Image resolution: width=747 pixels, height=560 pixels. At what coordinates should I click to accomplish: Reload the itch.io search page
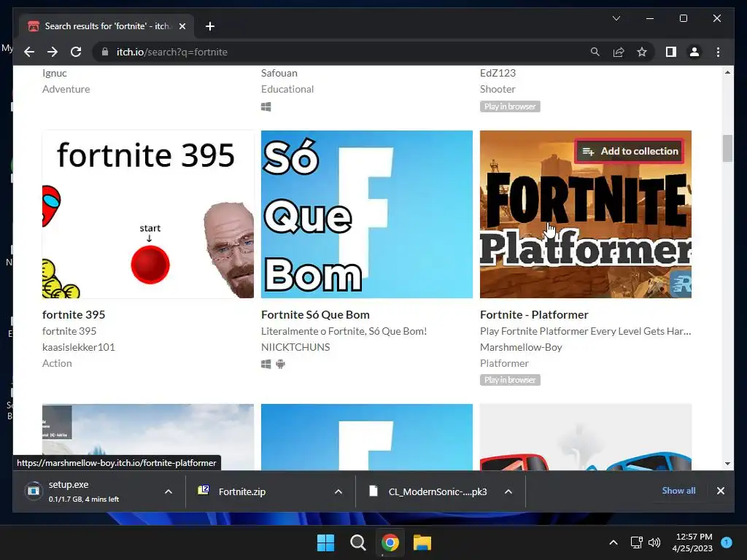[76, 52]
